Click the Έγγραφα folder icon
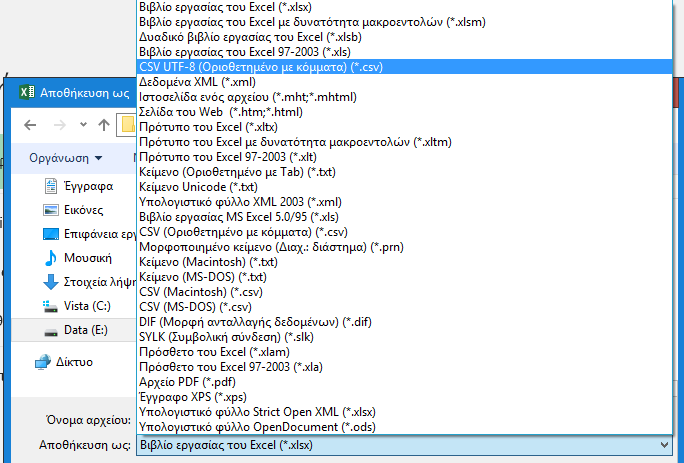The height and width of the screenshot is (463, 684). pos(52,186)
